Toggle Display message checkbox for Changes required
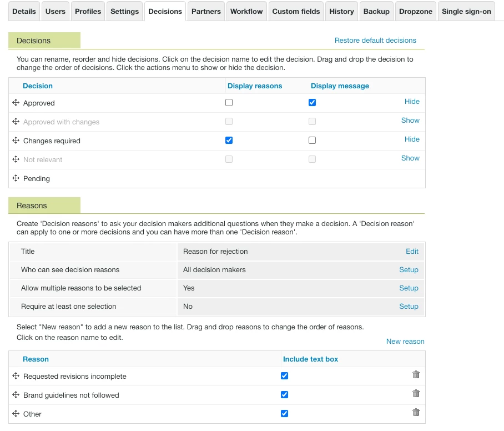Screen dimensions: 504x431 click(312, 141)
